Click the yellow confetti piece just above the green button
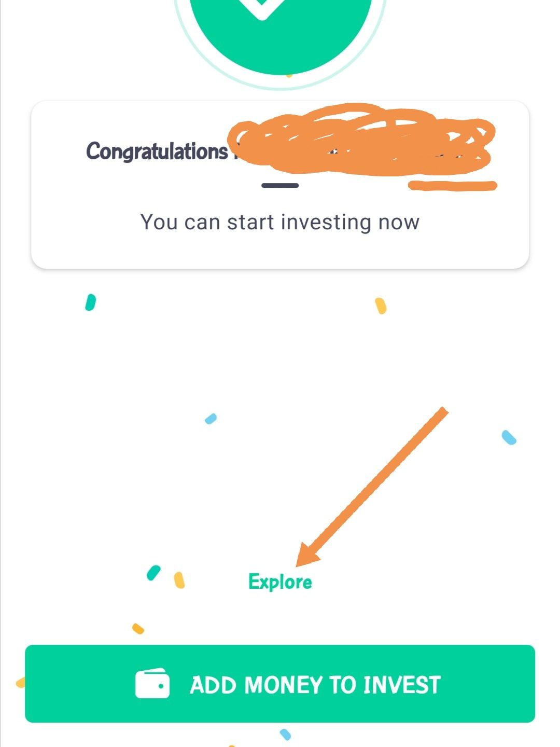560x747 pixels. (x=138, y=629)
